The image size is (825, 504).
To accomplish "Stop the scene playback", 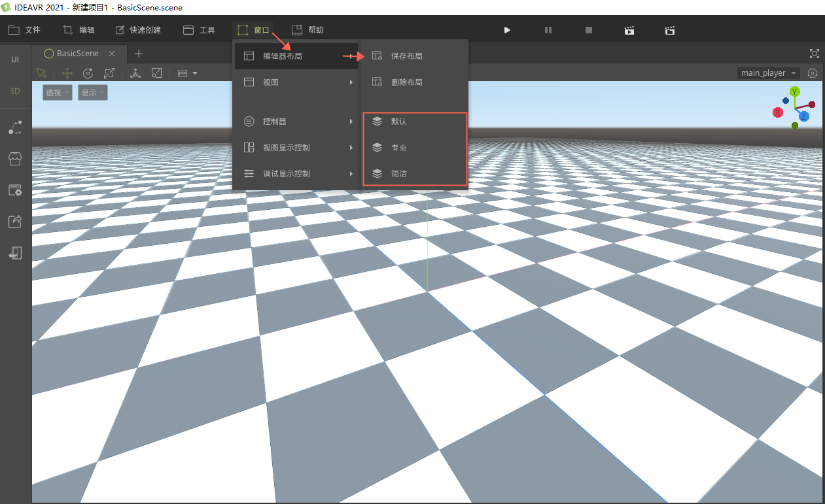I will pos(589,30).
